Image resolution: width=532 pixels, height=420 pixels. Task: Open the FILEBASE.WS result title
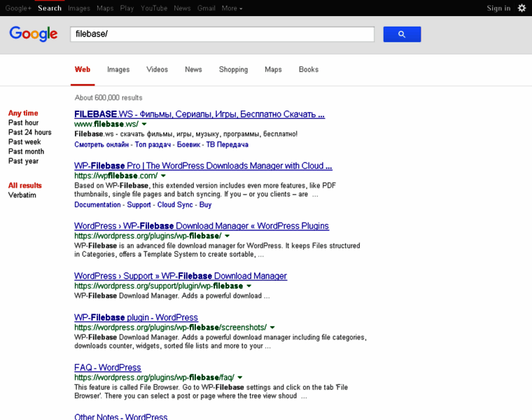point(199,114)
